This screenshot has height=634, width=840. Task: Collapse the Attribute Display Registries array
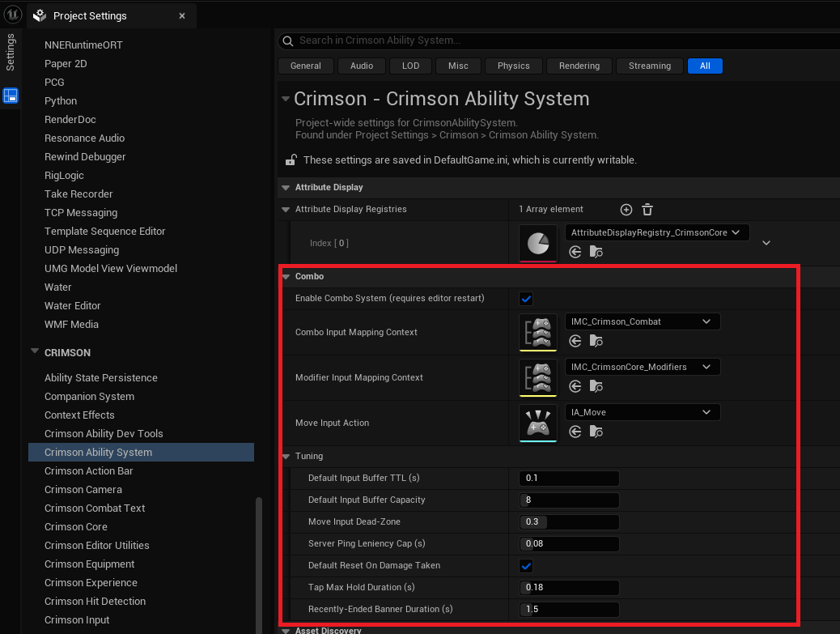286,210
